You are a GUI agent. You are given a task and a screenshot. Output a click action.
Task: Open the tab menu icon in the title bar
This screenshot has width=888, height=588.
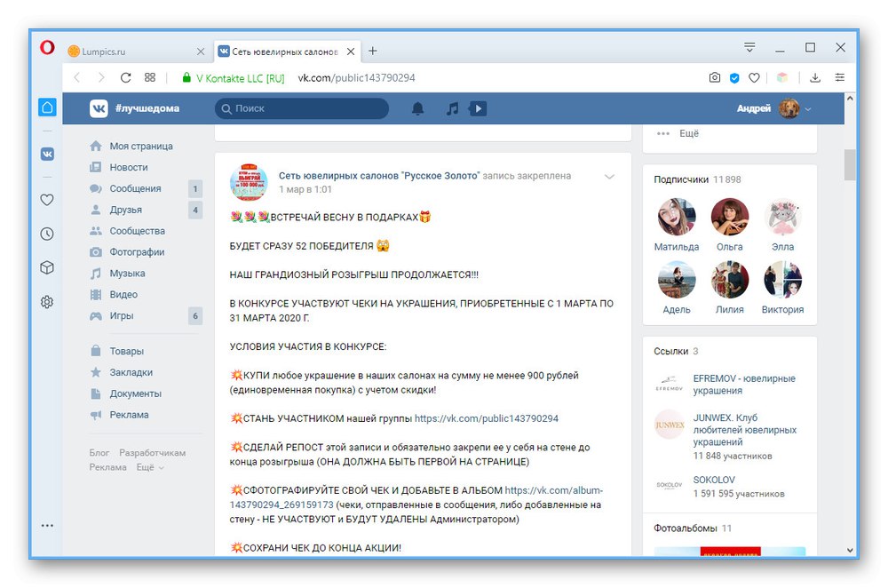749,48
